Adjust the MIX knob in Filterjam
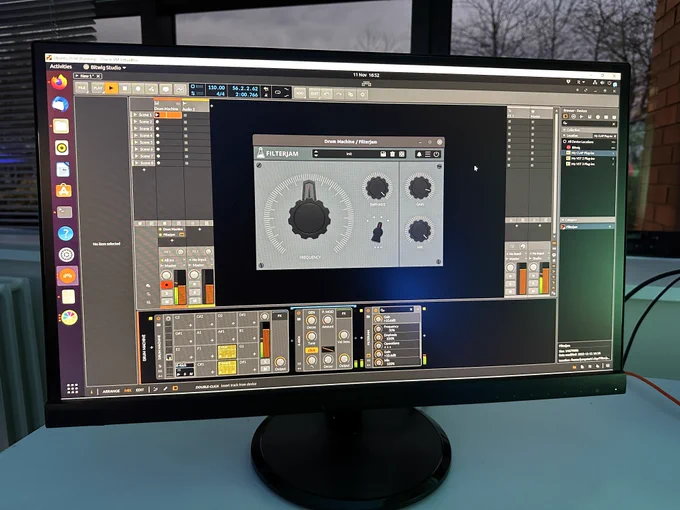Image resolution: width=680 pixels, height=510 pixels. click(x=419, y=230)
